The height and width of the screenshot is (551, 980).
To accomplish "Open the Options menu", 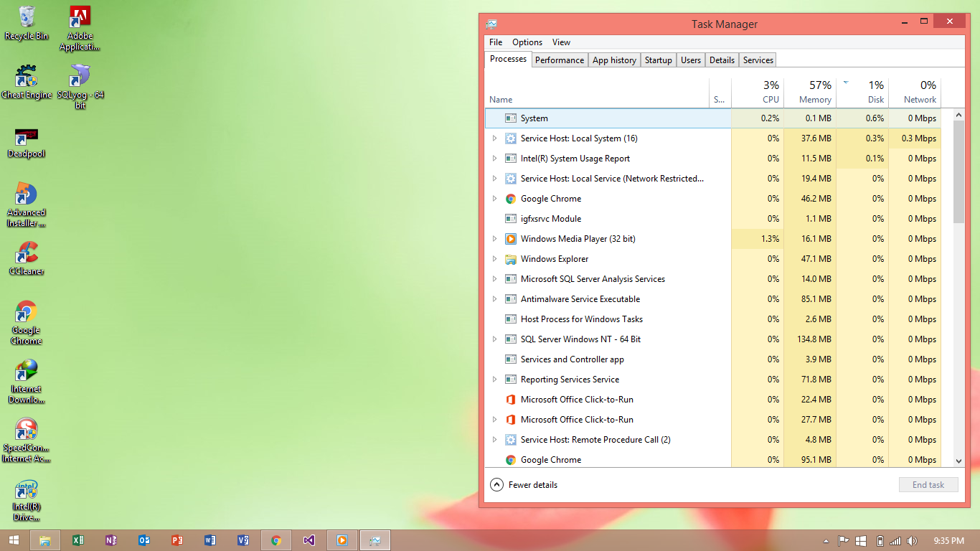I will [527, 42].
